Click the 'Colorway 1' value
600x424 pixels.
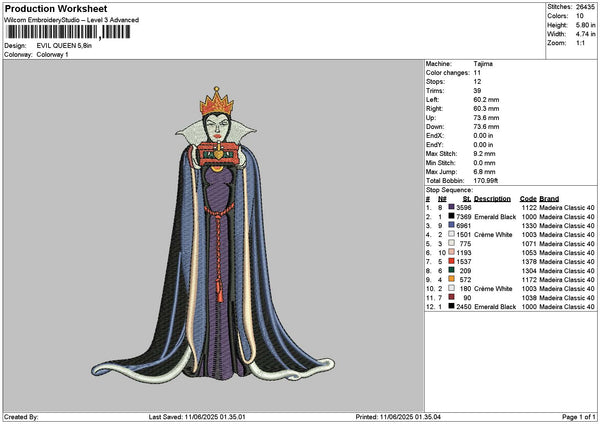point(52,55)
